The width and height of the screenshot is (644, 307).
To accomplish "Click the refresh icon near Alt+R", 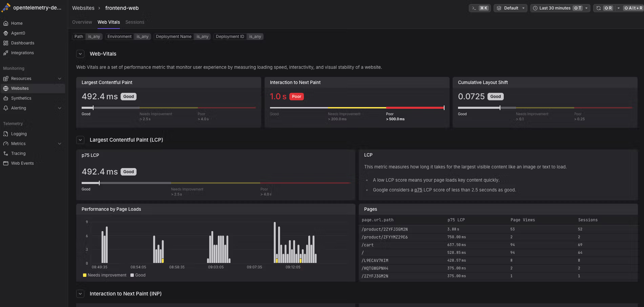I will coord(598,8).
